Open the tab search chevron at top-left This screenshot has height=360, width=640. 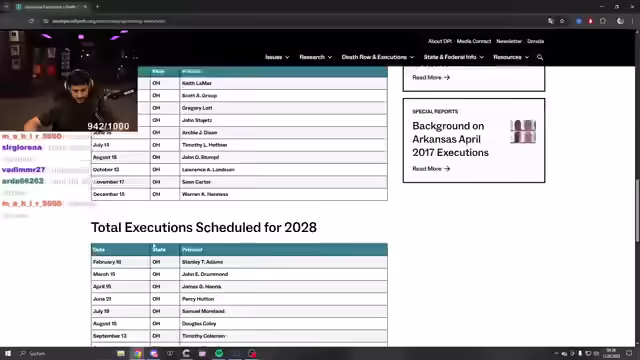pyautogui.click(x=6, y=7)
